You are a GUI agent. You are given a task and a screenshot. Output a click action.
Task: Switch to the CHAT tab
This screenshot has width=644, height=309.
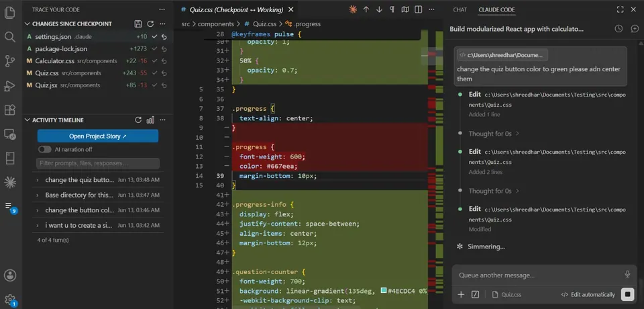460,9
